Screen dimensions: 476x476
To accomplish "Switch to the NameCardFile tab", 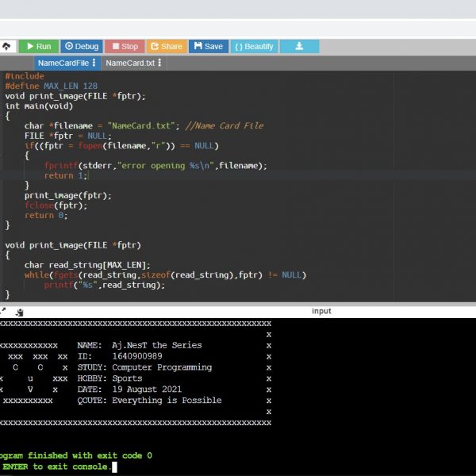I will click(63, 63).
